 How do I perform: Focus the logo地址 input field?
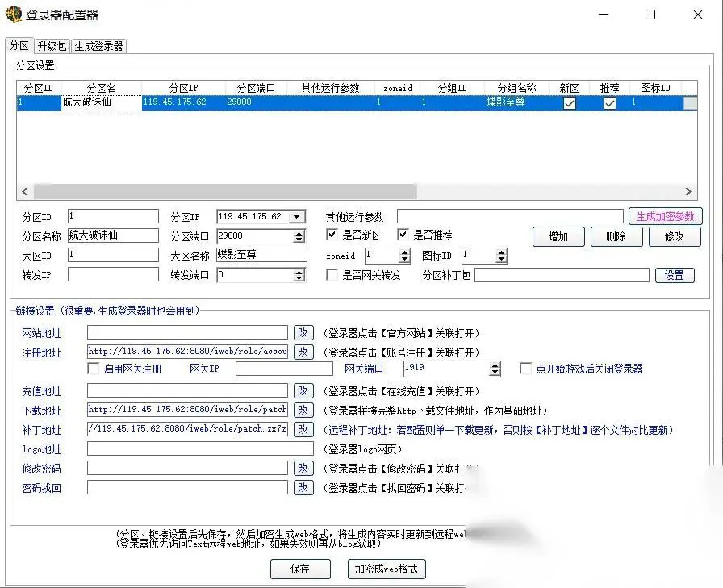(200, 448)
